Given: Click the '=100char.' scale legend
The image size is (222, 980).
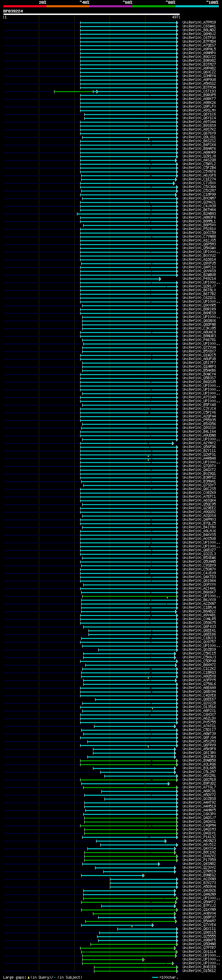Looking at the screenshot, I should [x=165, y=977].
